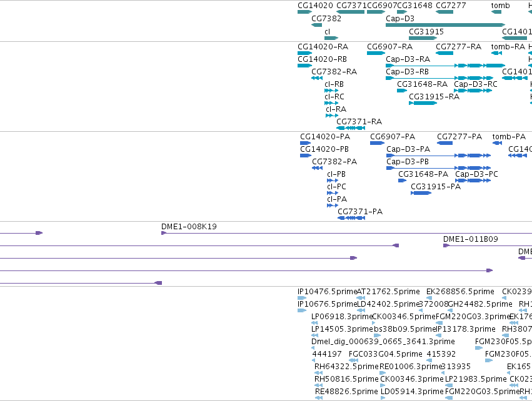Select the cl-PC protein label
Viewport: 532px width, 401px height.
pyautogui.click(x=336, y=187)
